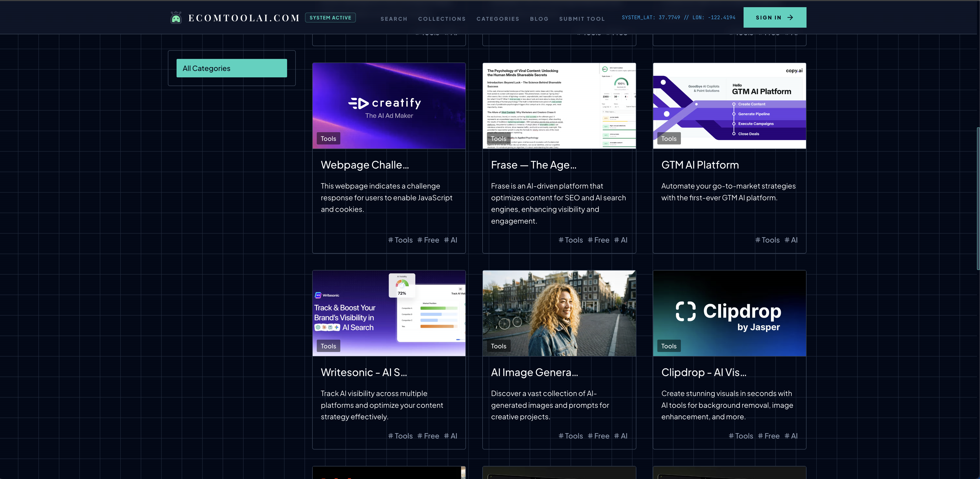
Task: Open the AI Image Generator card thumbnail
Action: point(559,313)
